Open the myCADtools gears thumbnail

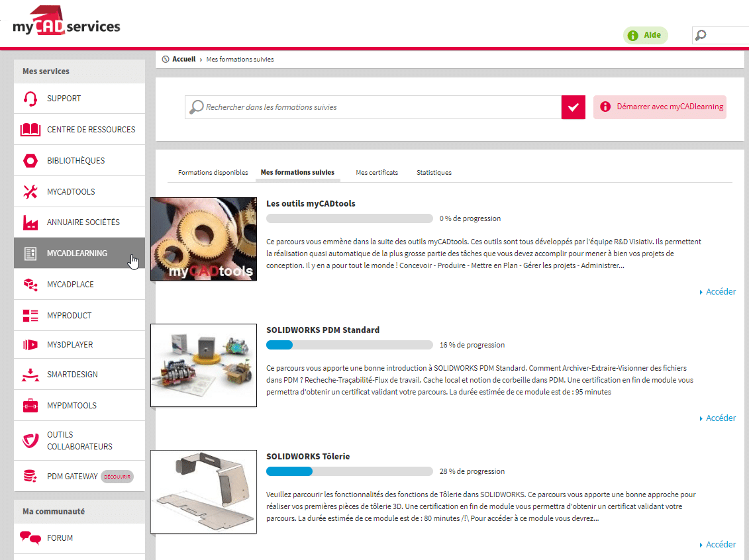coord(203,239)
